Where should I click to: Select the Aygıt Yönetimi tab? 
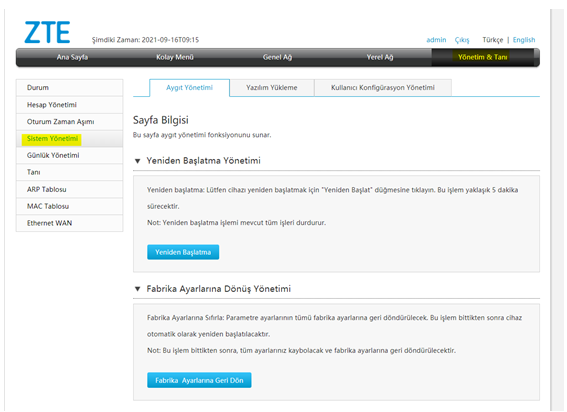click(189, 88)
